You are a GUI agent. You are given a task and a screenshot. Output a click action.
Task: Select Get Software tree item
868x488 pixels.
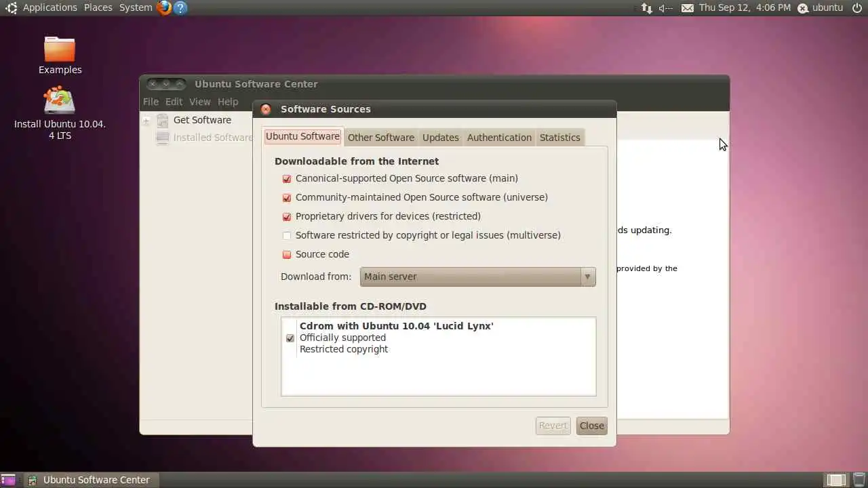pyautogui.click(x=202, y=120)
